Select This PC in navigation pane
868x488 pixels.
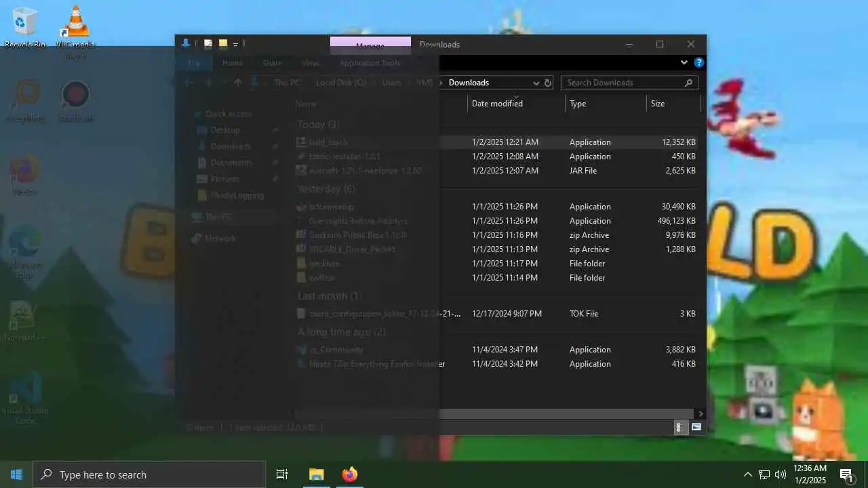point(218,217)
